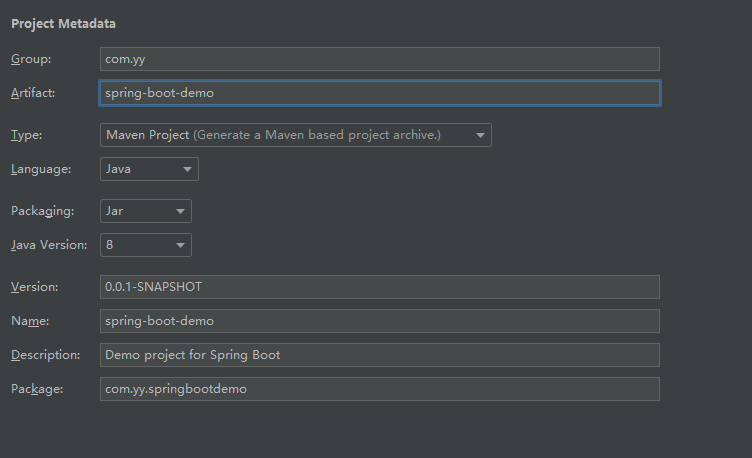Click the Name input field
752x458 pixels.
point(379,321)
